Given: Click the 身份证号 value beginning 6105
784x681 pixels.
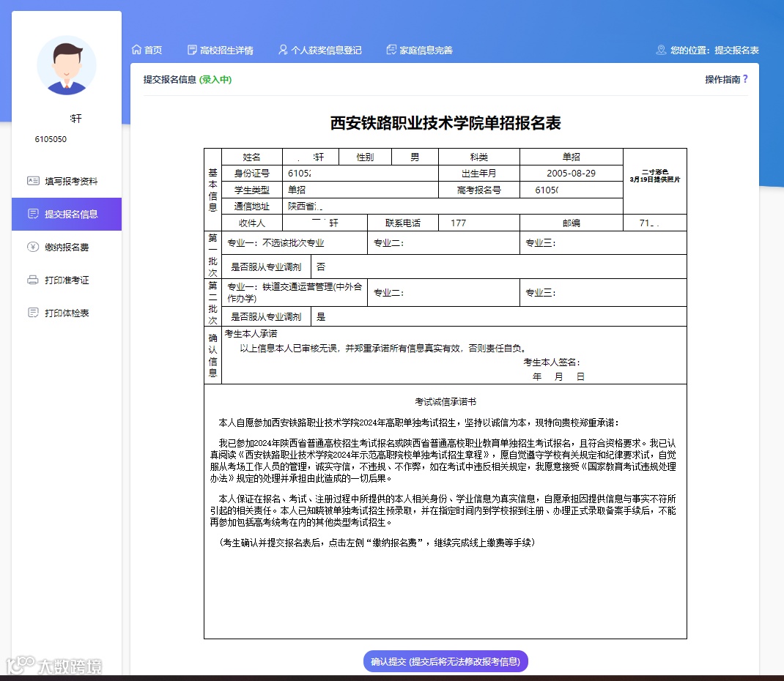Looking at the screenshot, I should (x=360, y=174).
